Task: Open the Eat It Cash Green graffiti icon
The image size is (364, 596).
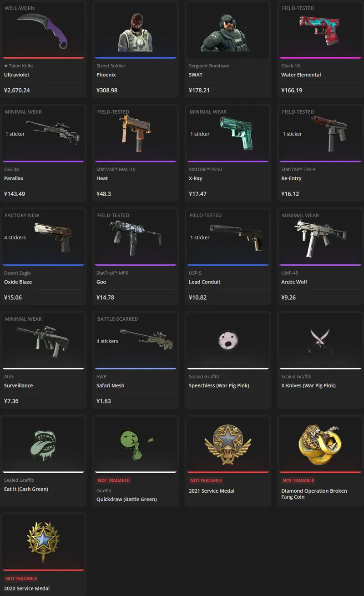Action: pyautogui.click(x=43, y=444)
